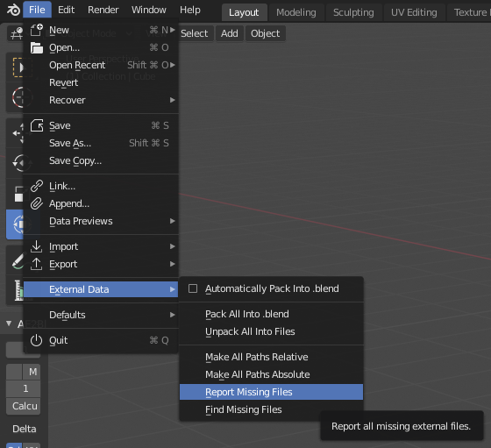Screen dimensions: 491x448
Task: Click the Quit power icon
Action: click(x=36, y=340)
